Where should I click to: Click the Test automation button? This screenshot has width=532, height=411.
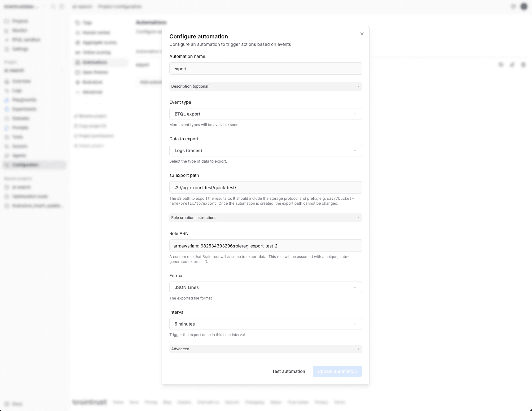288,371
